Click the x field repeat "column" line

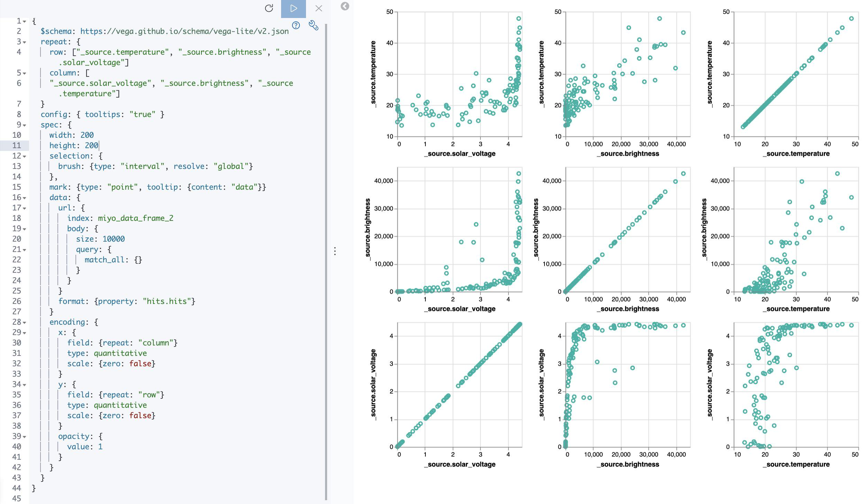click(x=122, y=343)
